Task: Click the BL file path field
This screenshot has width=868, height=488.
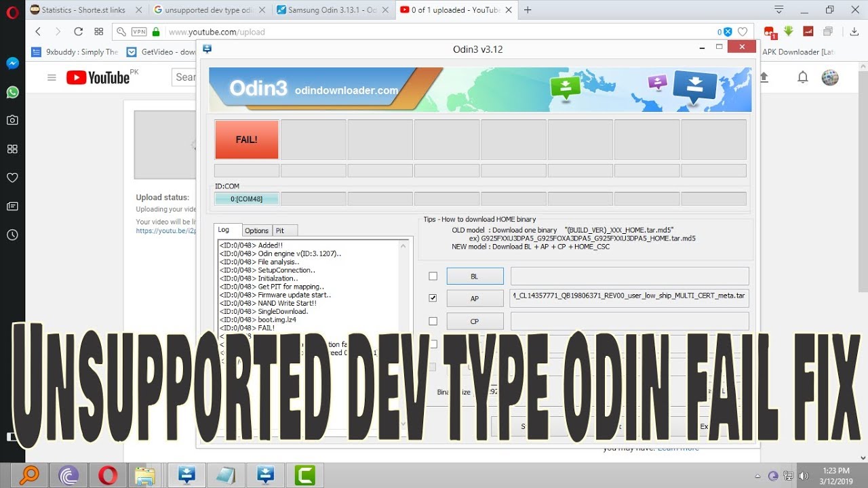Action: click(629, 276)
